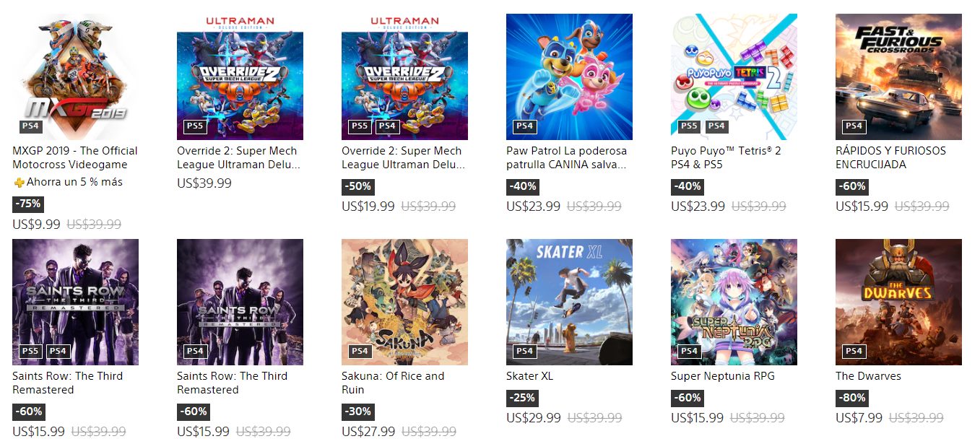This screenshot has height=444, width=980.
Task: Click "The Dwarves" title text
Action: (x=868, y=376)
